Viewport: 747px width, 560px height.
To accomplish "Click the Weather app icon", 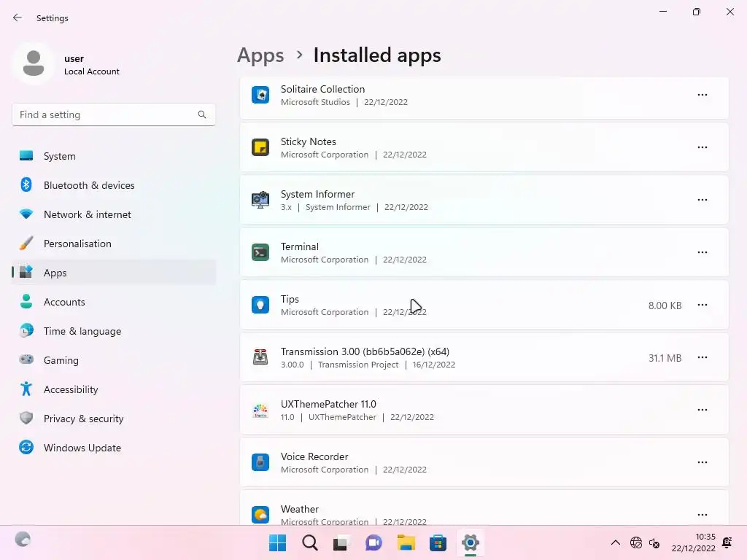I will [260, 515].
